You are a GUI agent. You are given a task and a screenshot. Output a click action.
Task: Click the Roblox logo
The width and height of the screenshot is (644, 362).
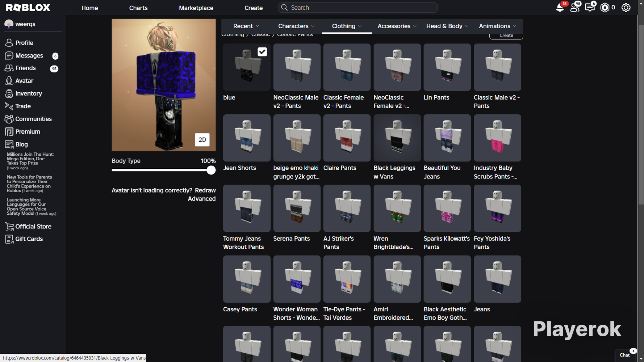click(x=28, y=8)
